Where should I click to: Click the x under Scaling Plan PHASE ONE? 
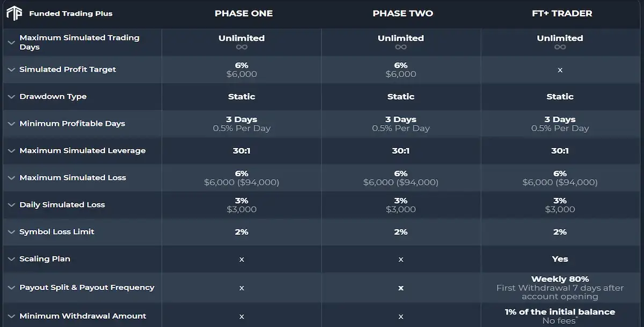(241, 259)
